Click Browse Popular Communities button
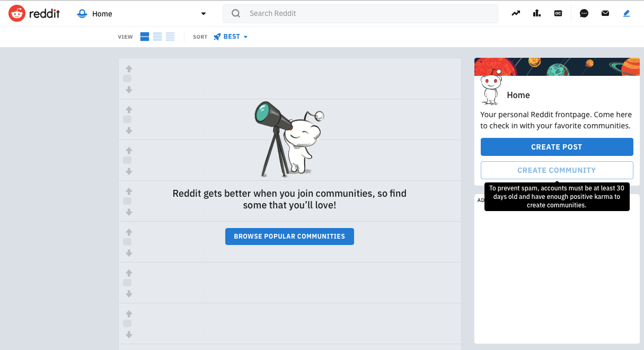644x350 pixels. 289,237
